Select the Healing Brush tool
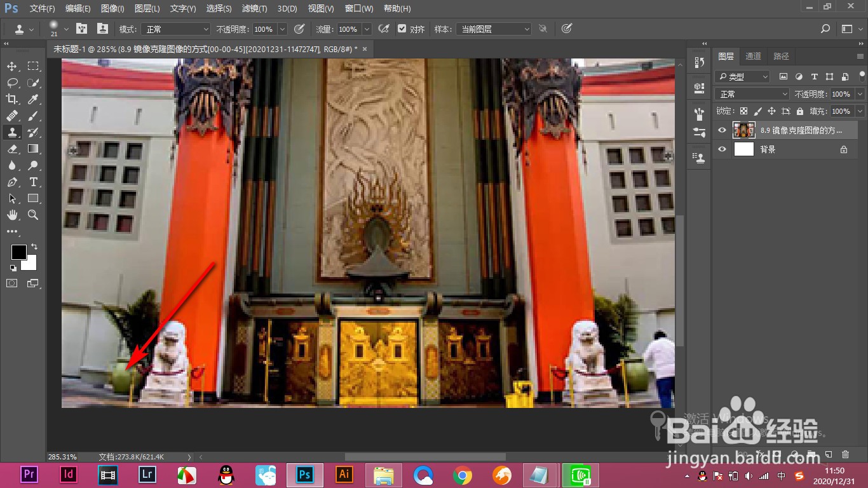Screen dimensions: 868x488 [x=12, y=116]
